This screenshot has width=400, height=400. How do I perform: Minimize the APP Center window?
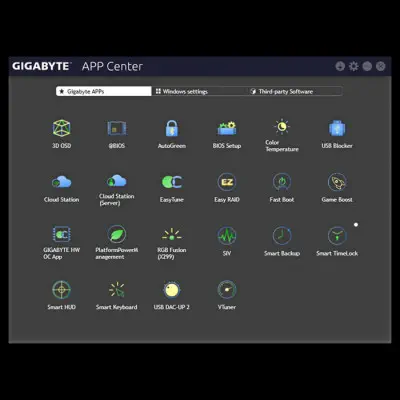(367, 66)
